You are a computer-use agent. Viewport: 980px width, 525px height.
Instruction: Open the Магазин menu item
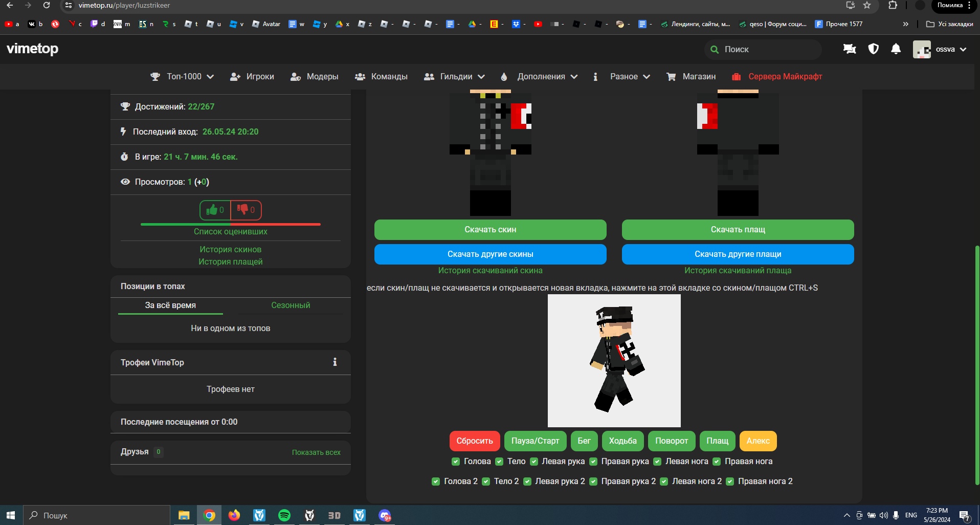pos(691,77)
